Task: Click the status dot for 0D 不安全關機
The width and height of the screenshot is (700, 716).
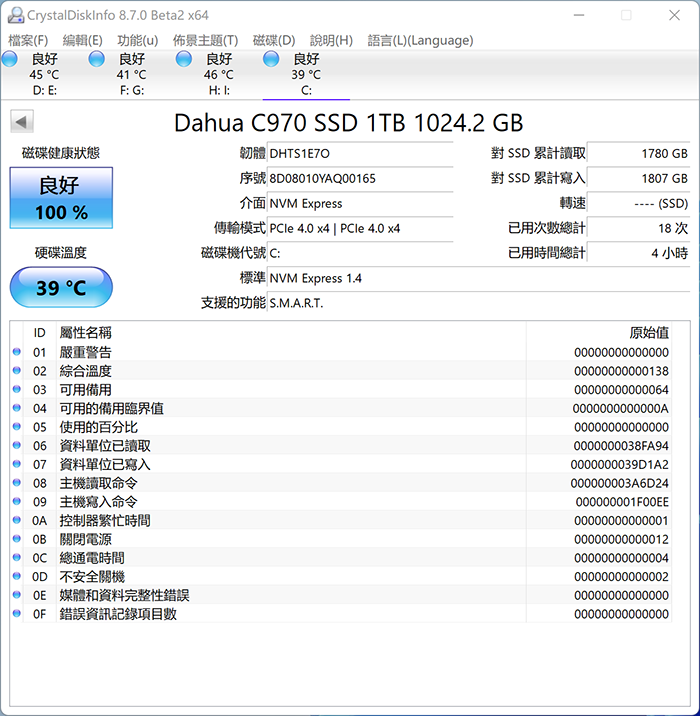Action: pos(17,576)
